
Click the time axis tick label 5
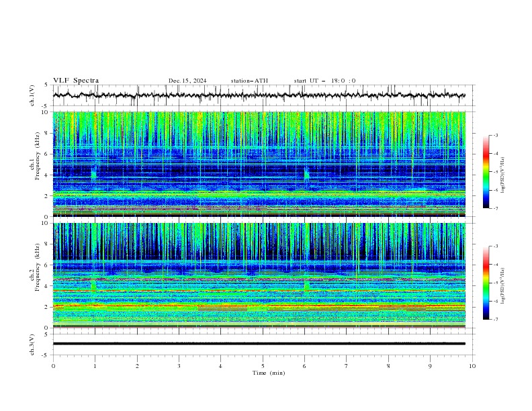tap(263, 366)
